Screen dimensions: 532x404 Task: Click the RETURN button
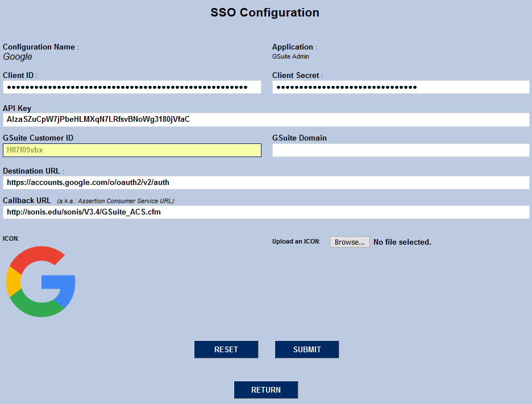[266, 390]
